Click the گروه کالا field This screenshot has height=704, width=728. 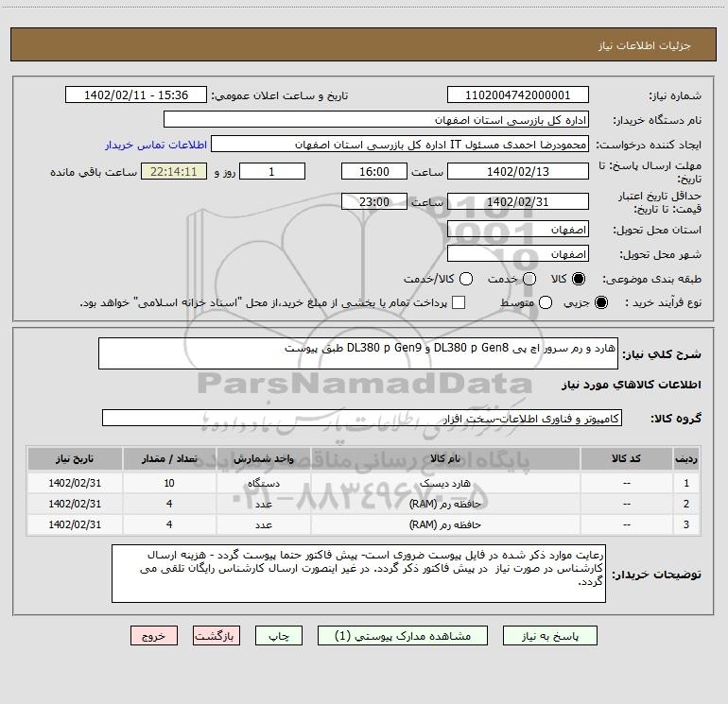[x=362, y=418]
